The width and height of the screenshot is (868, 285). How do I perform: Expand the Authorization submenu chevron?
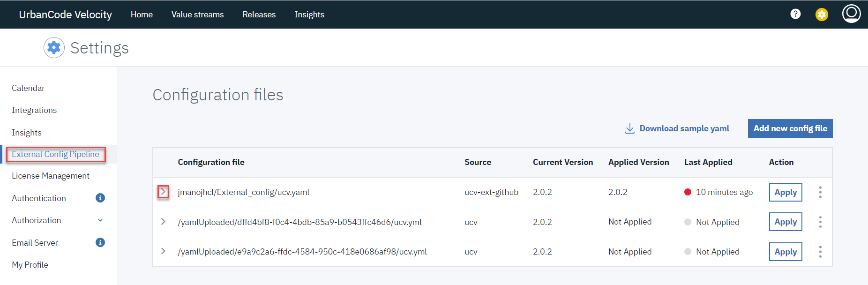100,220
